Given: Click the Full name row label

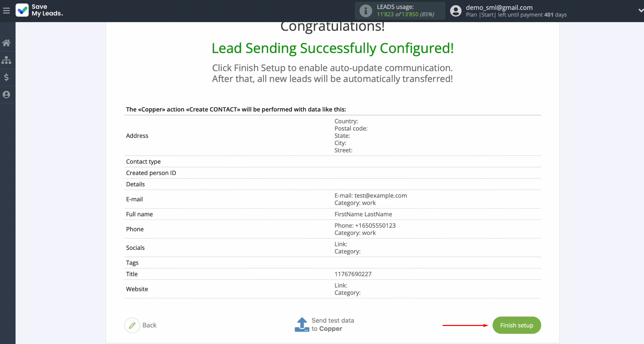Looking at the screenshot, I should (139, 214).
